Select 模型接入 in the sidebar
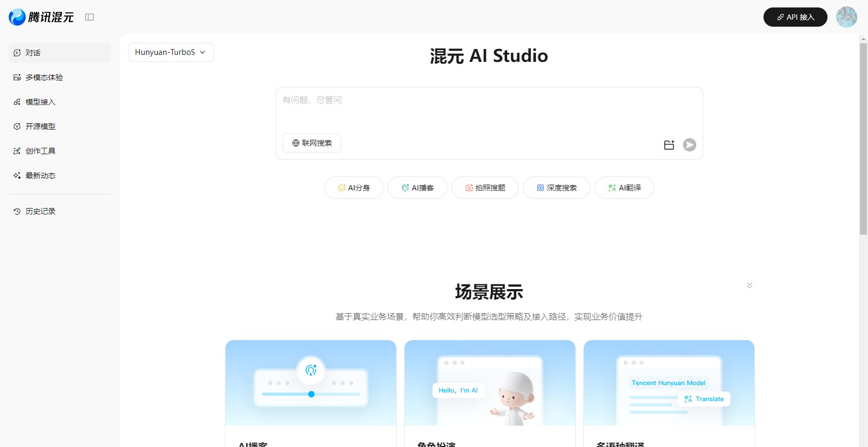Screen dimensions: 868x447 [x=60, y=102]
